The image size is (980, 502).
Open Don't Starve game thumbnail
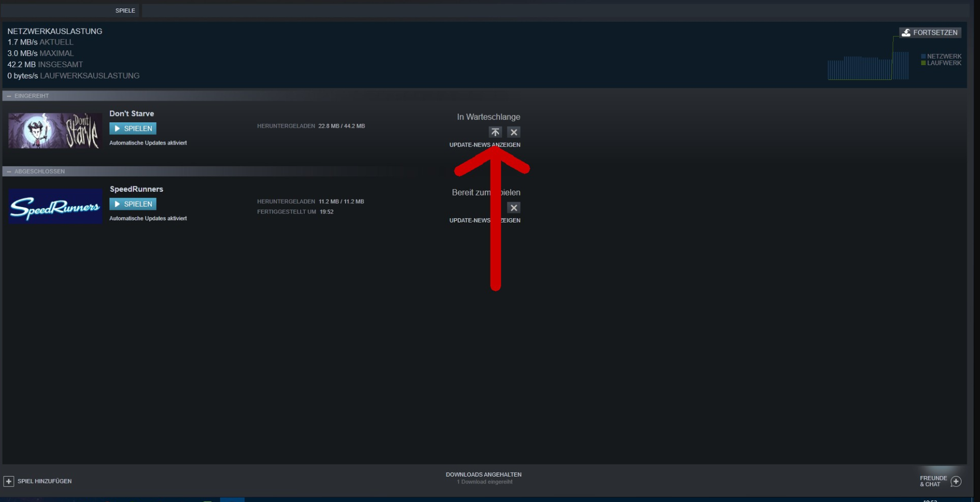(x=55, y=130)
